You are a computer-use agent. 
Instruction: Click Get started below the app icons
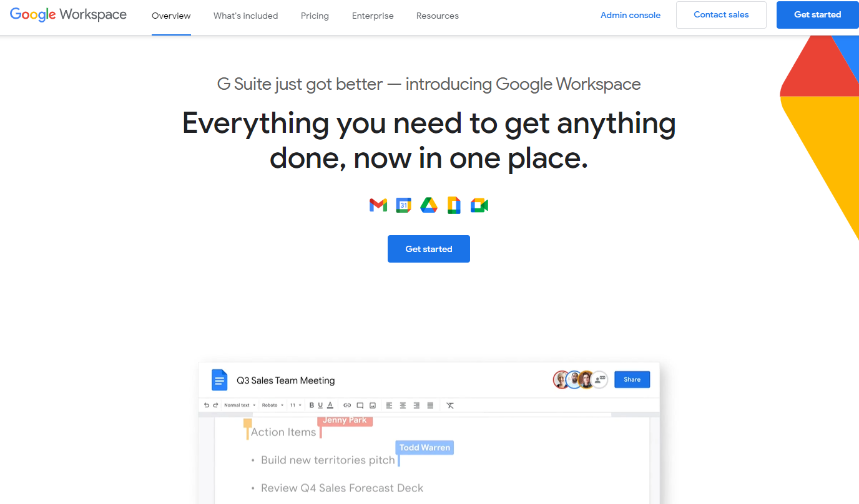(429, 249)
